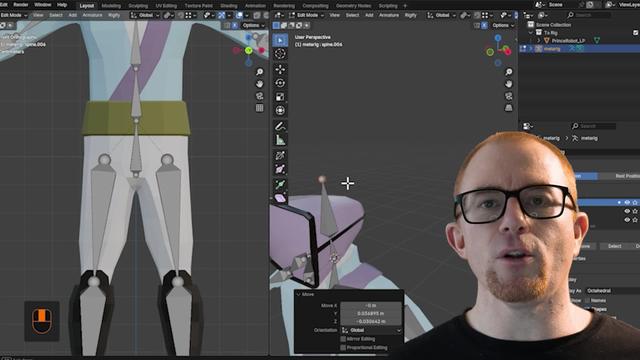Select the Cursor tool in right viewport toolbar
The height and width of the screenshot is (360, 640).
pos(280,53)
